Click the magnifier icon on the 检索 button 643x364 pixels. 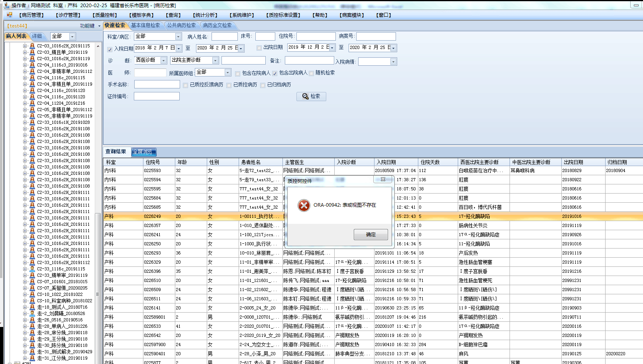click(x=306, y=96)
